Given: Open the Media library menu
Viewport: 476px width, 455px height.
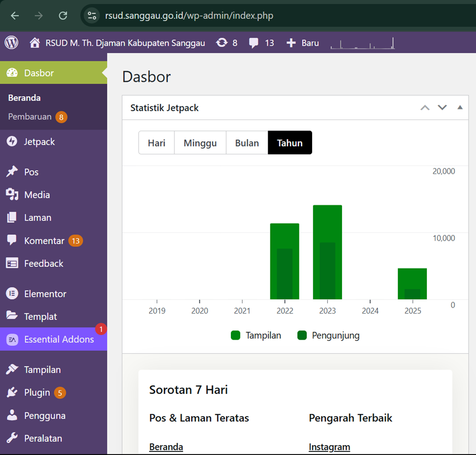Looking at the screenshot, I should pos(37,195).
